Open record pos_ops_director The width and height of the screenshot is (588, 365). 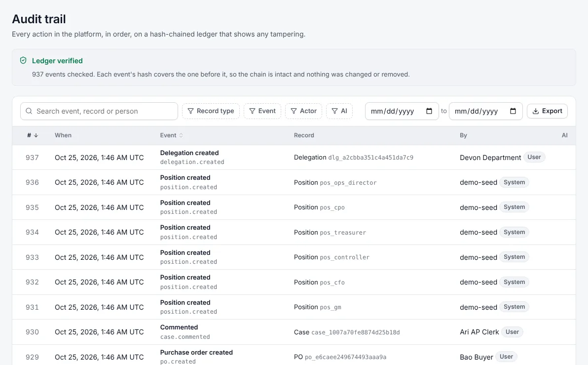(348, 183)
